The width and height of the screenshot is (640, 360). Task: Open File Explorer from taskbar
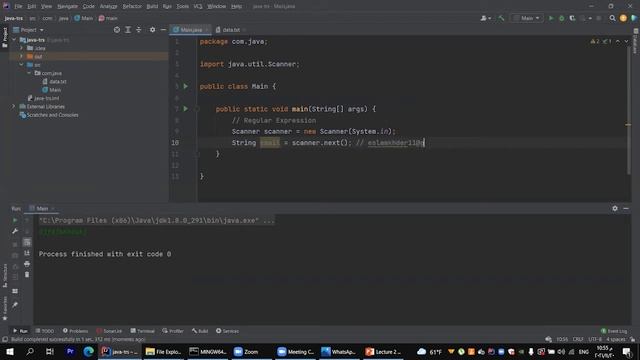[164, 351]
